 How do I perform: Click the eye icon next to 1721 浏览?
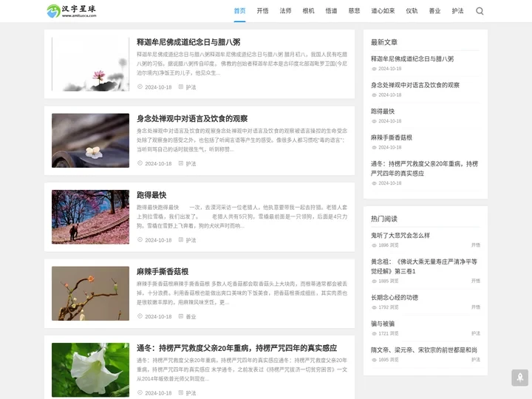(x=374, y=334)
